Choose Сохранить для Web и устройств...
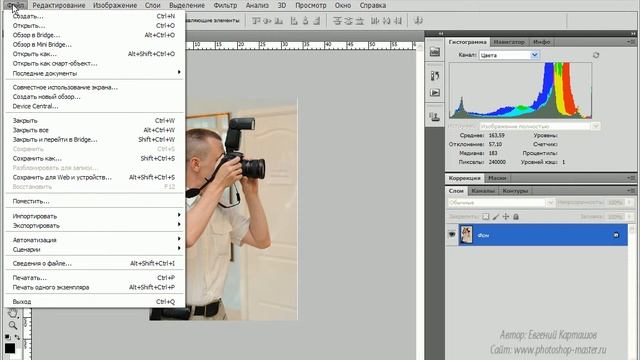This screenshot has width=640, height=360. (x=94, y=177)
